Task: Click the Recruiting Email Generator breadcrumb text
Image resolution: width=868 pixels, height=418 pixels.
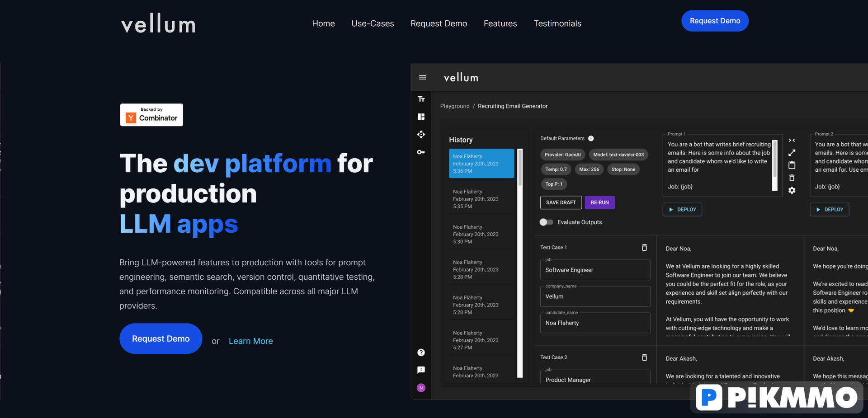Action: [513, 106]
